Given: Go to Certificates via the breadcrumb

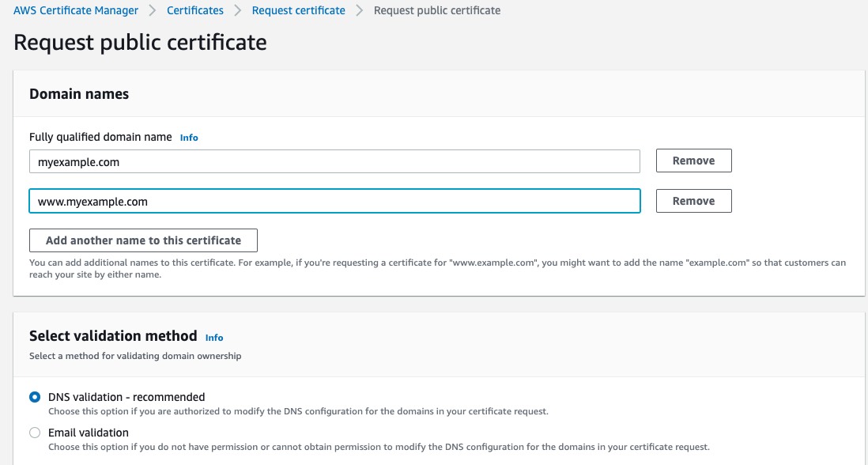Looking at the screenshot, I should pyautogui.click(x=194, y=10).
